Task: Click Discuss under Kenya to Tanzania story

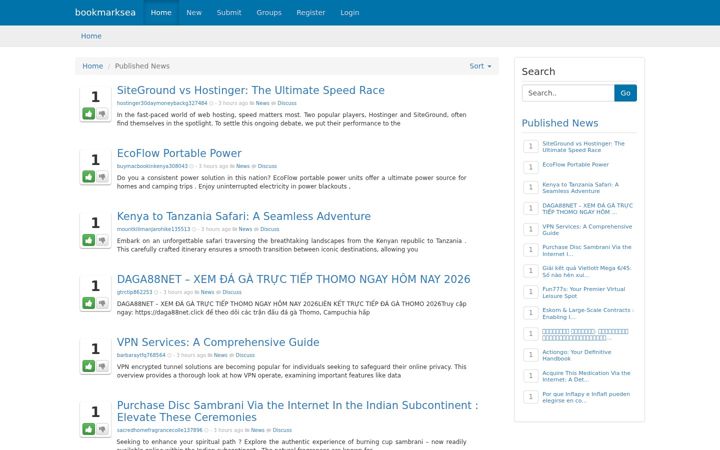Action: point(270,229)
